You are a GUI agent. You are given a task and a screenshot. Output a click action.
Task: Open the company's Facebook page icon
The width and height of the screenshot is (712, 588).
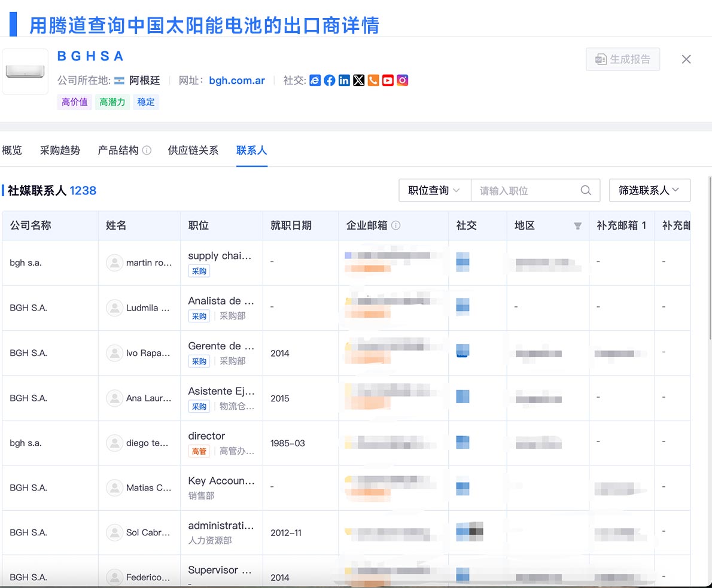click(x=330, y=80)
